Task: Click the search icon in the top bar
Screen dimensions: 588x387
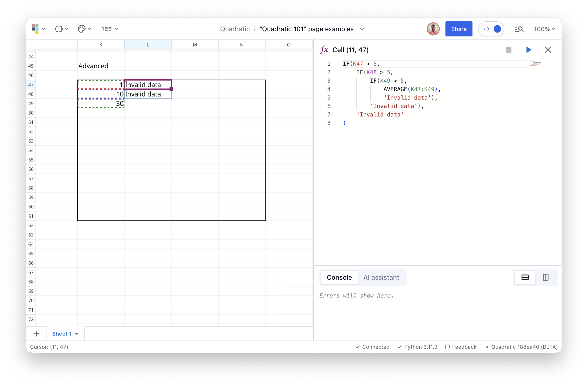Action: (x=519, y=29)
